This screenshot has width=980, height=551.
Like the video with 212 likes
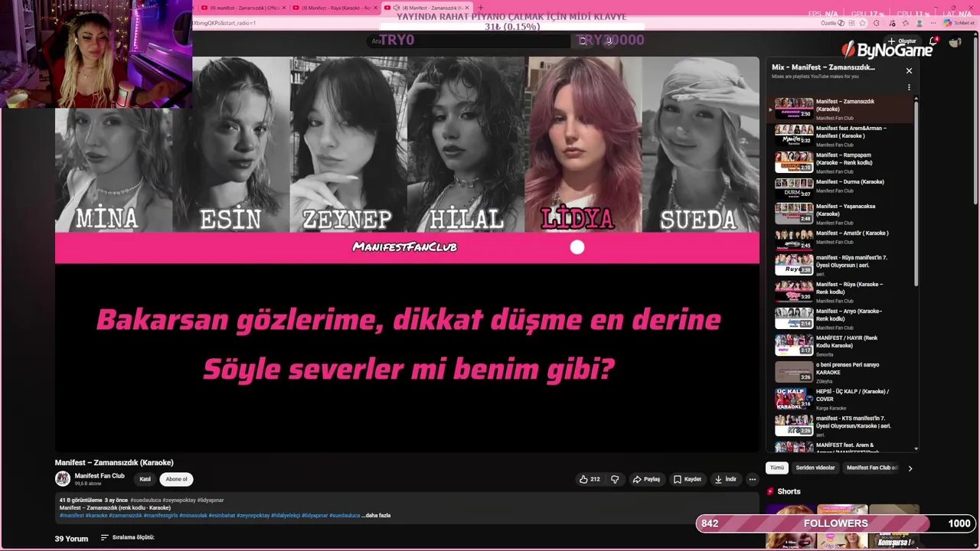click(589, 479)
